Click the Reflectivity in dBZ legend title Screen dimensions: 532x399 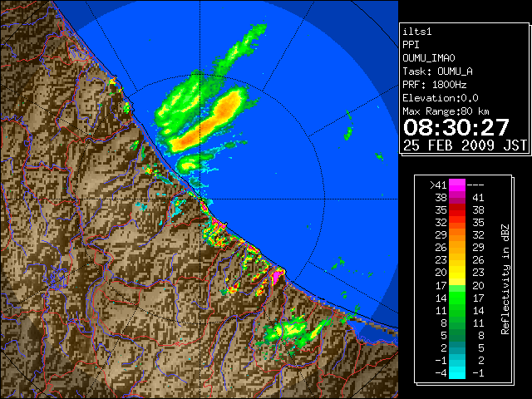505,279
